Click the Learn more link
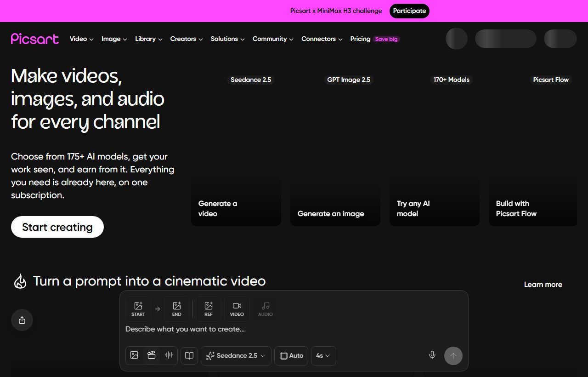This screenshot has height=377, width=588. (543, 285)
